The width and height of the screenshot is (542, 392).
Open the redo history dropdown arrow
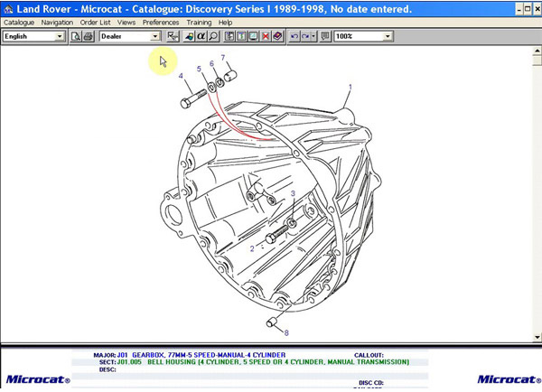point(313,36)
